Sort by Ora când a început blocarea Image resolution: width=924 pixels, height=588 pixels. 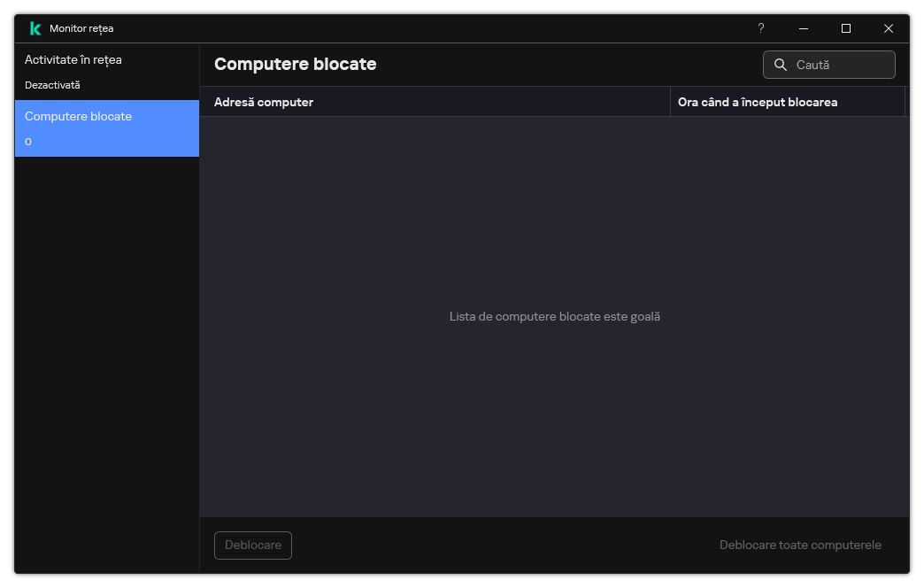(x=758, y=102)
